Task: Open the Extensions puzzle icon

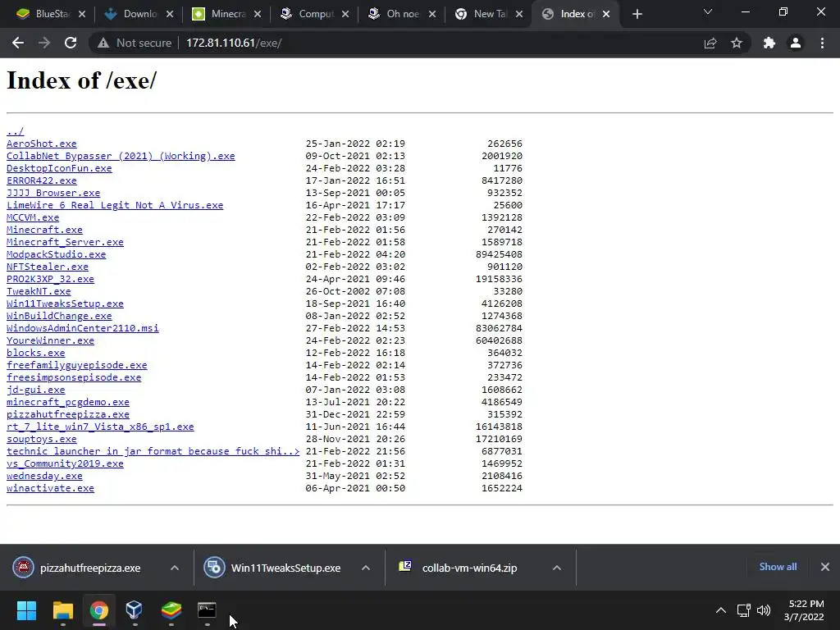Action: [x=769, y=43]
